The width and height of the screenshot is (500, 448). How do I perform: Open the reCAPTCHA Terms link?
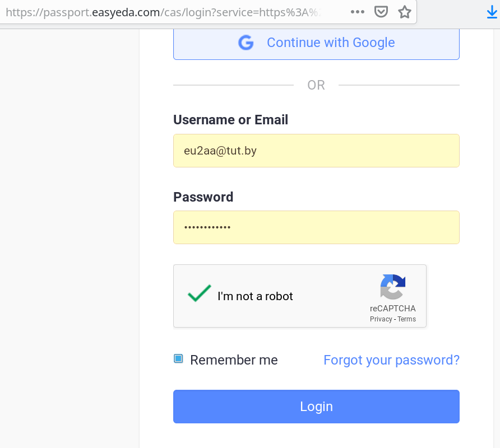407,319
